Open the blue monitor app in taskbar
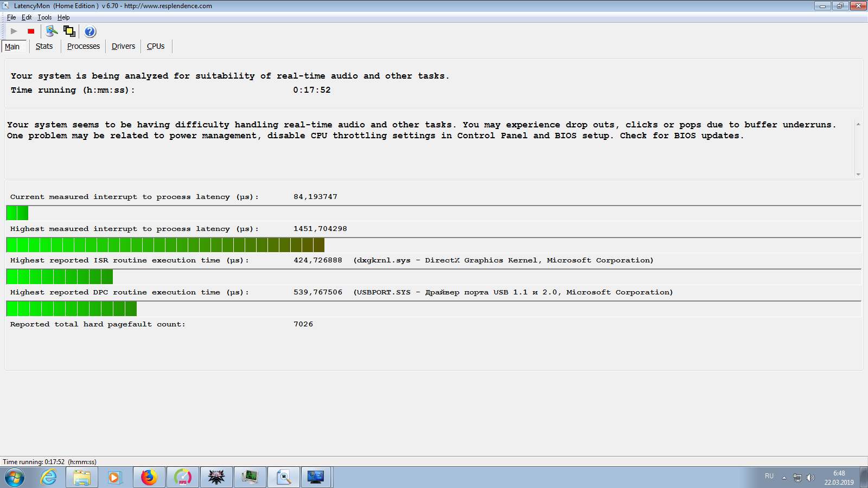868x488 pixels. pyautogui.click(x=316, y=478)
